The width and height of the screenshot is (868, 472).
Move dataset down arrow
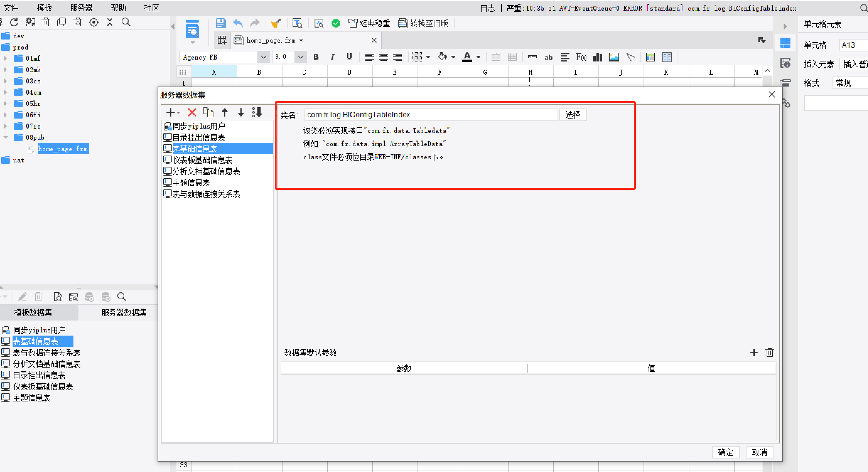[241, 112]
